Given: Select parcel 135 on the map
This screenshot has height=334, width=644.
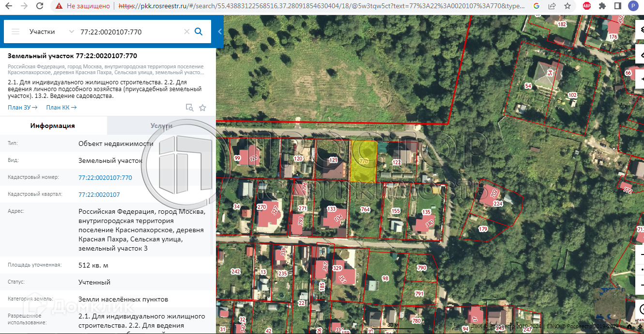Looking at the screenshot, I should [x=426, y=212].
